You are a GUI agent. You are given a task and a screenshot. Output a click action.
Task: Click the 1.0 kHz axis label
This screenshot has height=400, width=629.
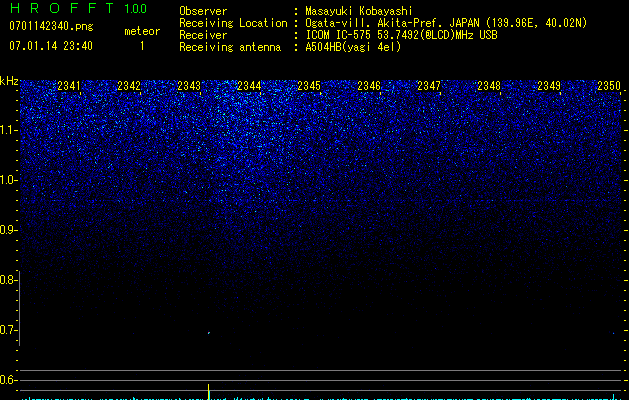coord(8,181)
